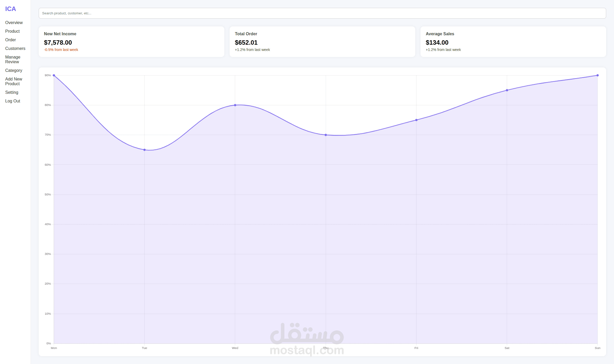The height and width of the screenshot is (364, 614).
Task: Select the Category sidebar link
Action: click(x=14, y=71)
